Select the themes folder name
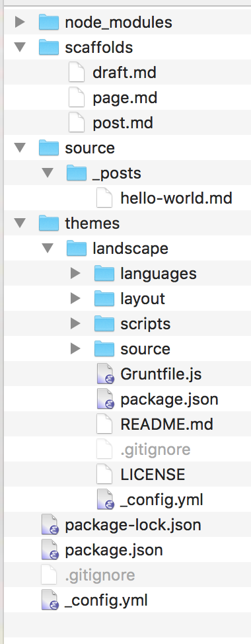The width and height of the screenshot is (251, 644). click(92, 223)
